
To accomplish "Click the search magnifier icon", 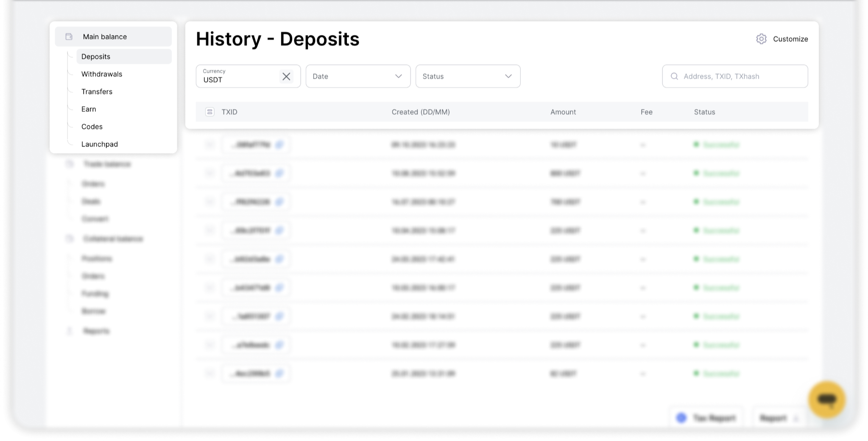I will click(x=674, y=76).
